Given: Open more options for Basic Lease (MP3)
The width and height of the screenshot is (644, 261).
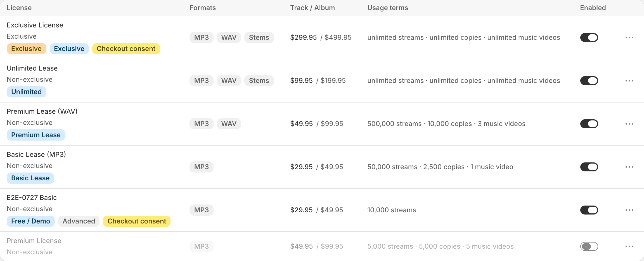Looking at the screenshot, I should [x=629, y=167].
